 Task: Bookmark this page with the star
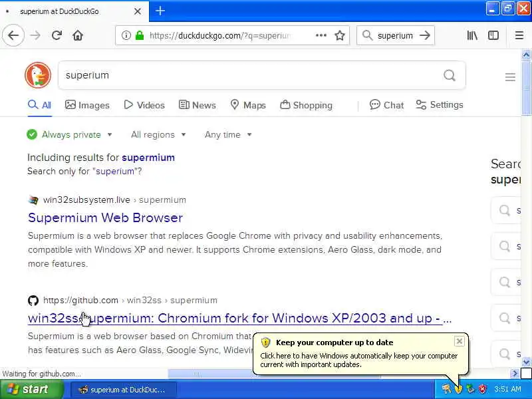click(340, 35)
